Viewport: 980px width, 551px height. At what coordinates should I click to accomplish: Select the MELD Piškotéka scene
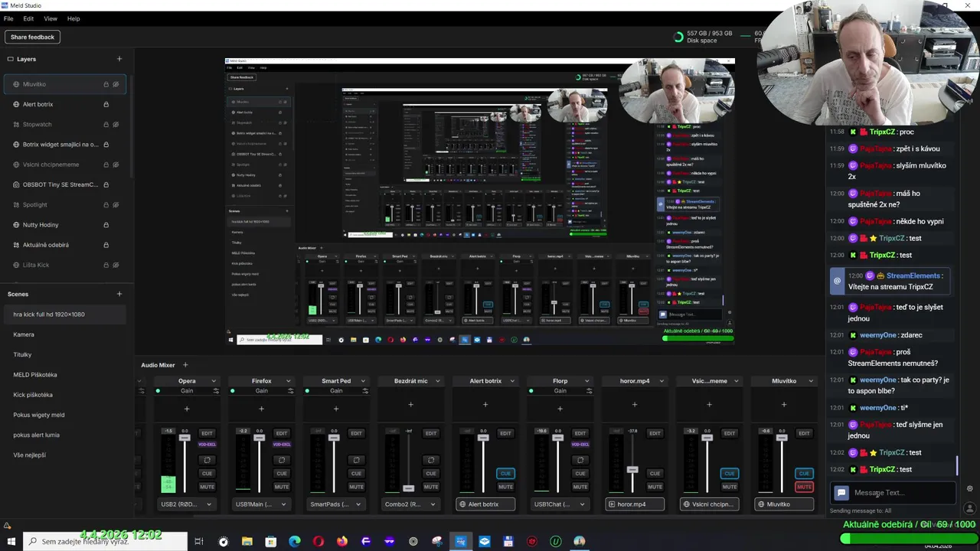(35, 375)
